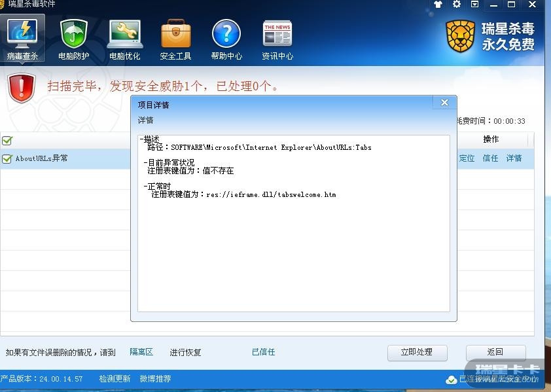This screenshot has width=551, height=392.
Task: Click the scan elapsed time 00:00:33
Action: [509, 121]
